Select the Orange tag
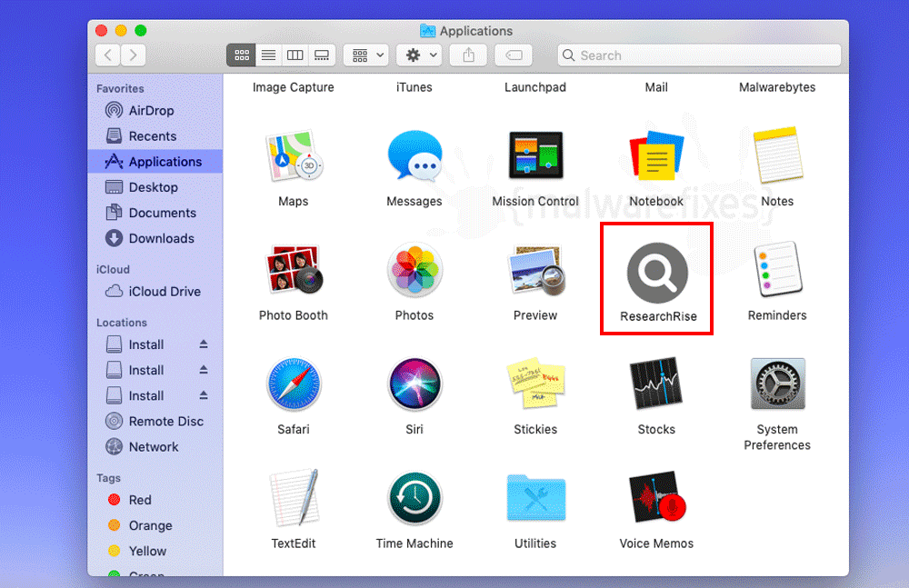This screenshot has width=909, height=588. [155, 525]
